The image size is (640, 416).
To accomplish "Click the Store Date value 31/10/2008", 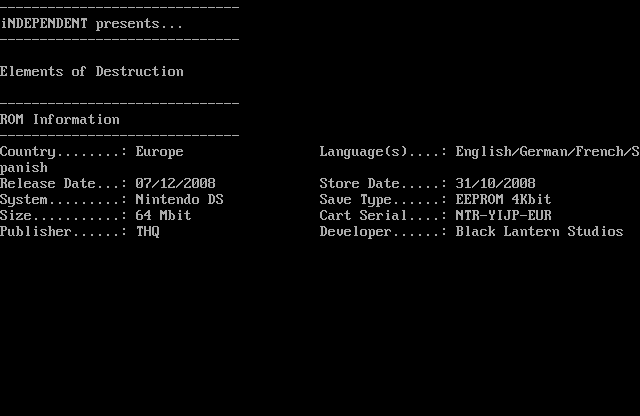I will [496, 183].
